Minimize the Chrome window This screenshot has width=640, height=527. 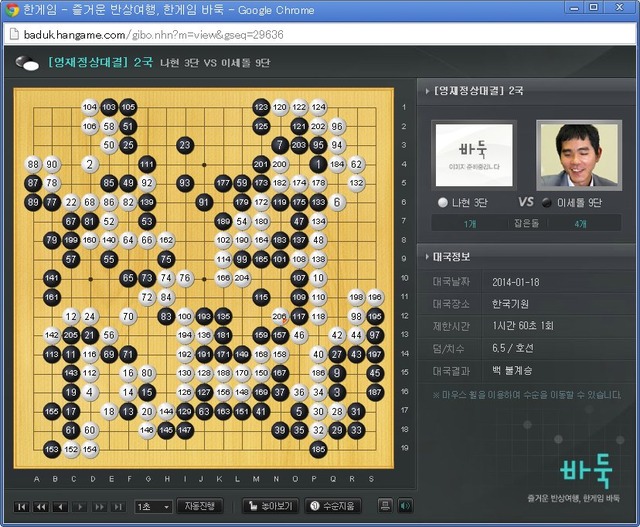point(574,7)
